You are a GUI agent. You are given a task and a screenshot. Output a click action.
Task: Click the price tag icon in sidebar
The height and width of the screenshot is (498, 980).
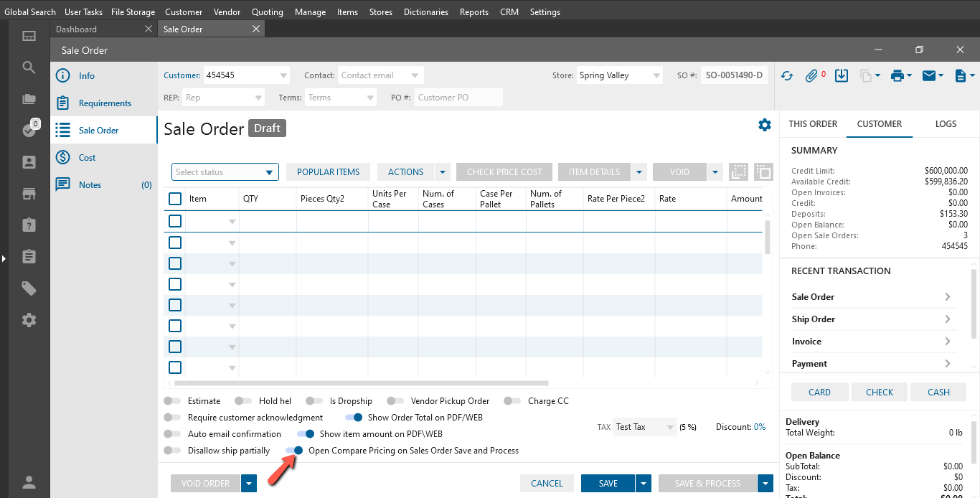coord(29,288)
